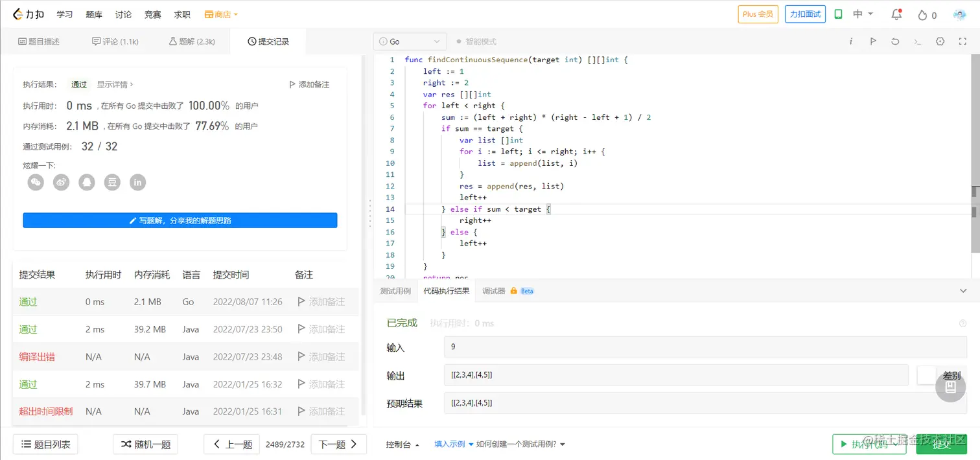Open the 2022/07/23 23:50 passed submission
Viewport: 980px width, 460px height.
[185, 329]
